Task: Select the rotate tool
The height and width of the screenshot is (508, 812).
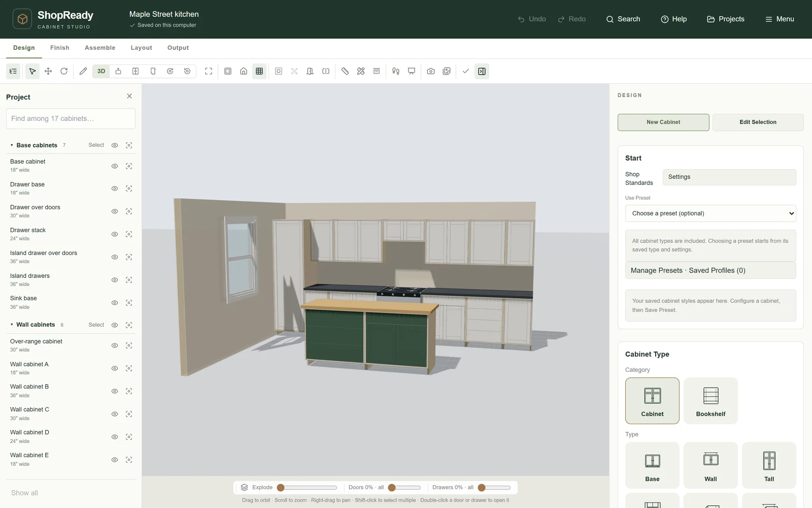Action: point(64,71)
